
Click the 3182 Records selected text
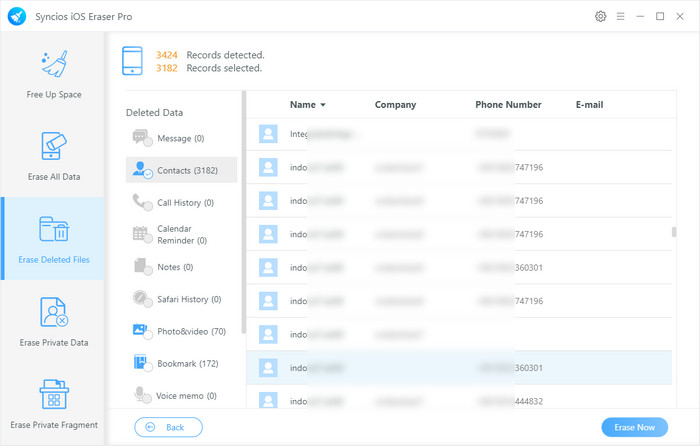click(x=208, y=68)
